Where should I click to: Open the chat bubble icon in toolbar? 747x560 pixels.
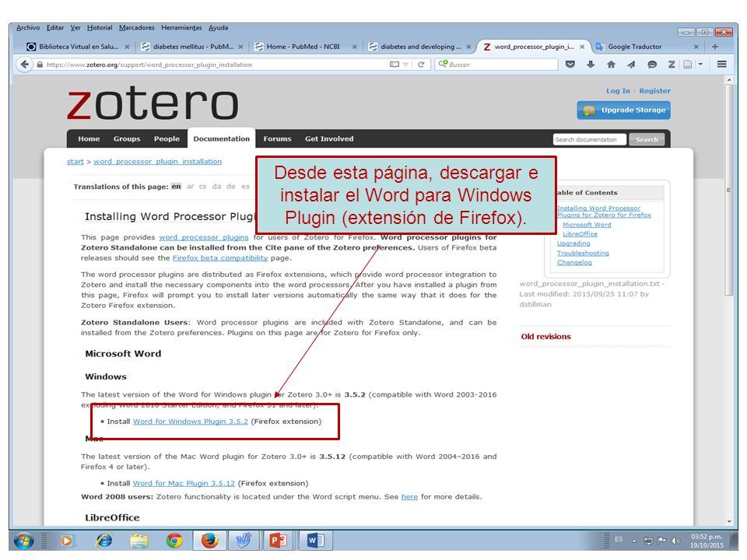click(652, 64)
